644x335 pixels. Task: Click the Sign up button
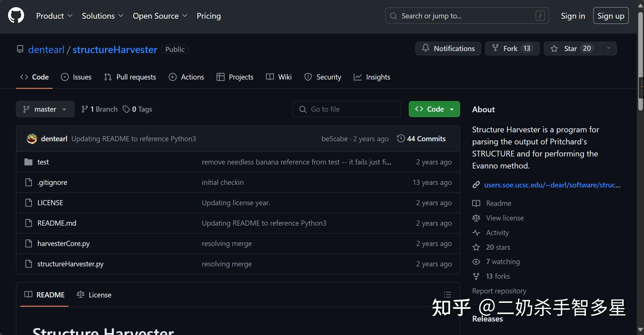click(611, 16)
